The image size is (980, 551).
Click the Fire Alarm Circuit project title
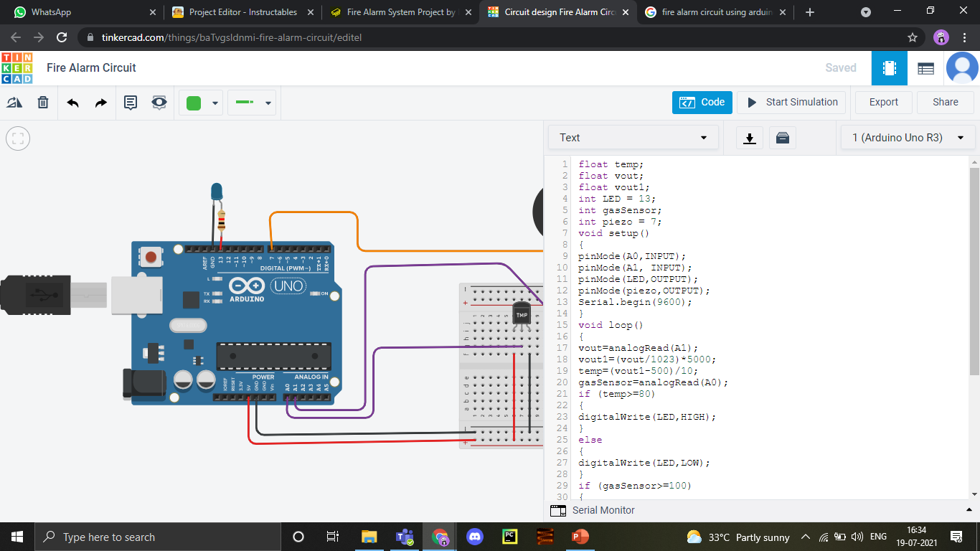tap(91, 68)
